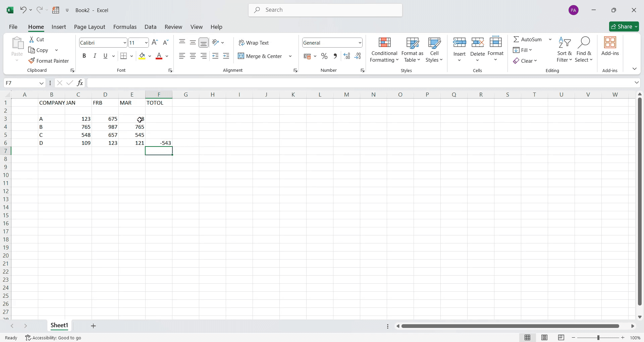
Task: Open the Formulas tab
Action: (125, 27)
